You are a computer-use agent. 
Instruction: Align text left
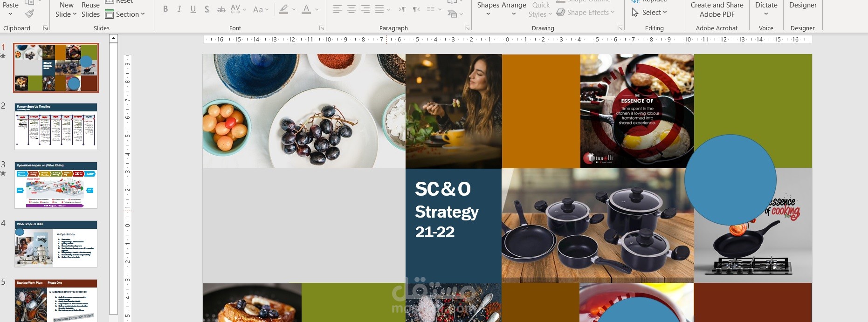point(338,9)
